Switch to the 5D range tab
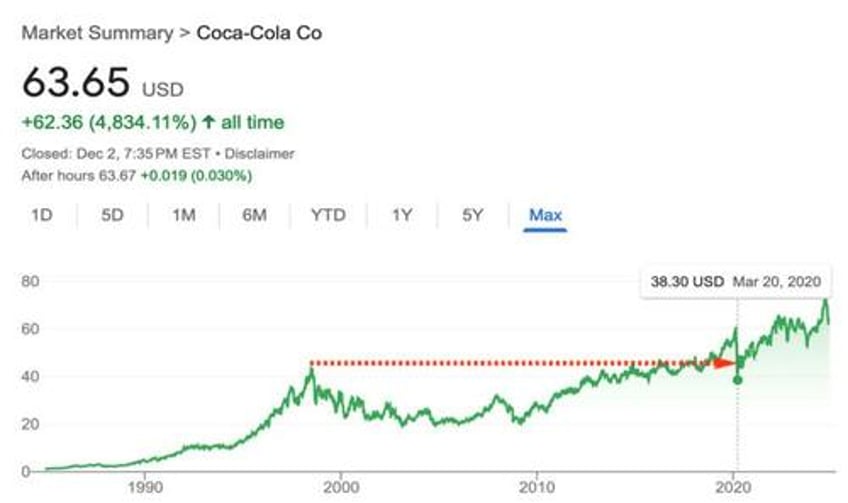The height and width of the screenshot is (503, 848). click(x=112, y=215)
